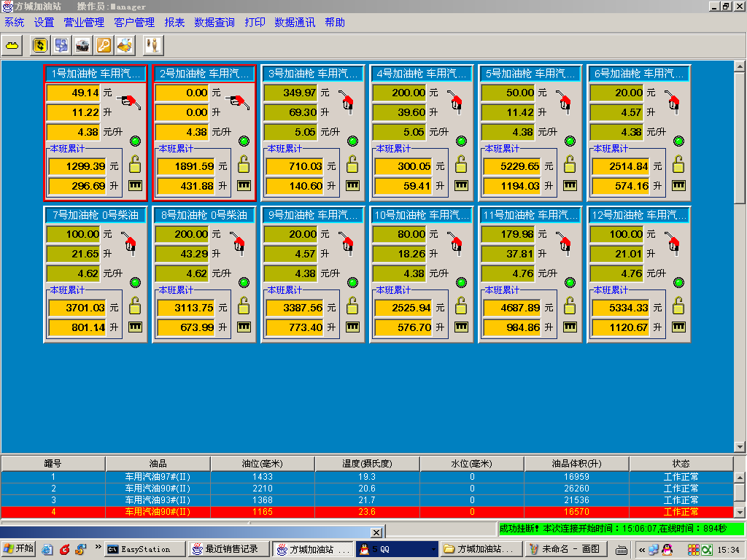The width and height of the screenshot is (747, 560).
Task: Click the 温度(摄氏度) column header
Action: [x=367, y=463]
